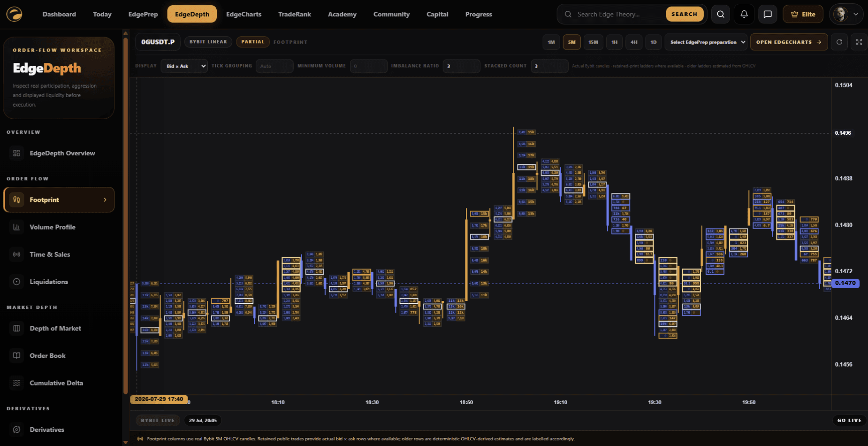Click the Cumulative Delta icon

click(x=16, y=383)
